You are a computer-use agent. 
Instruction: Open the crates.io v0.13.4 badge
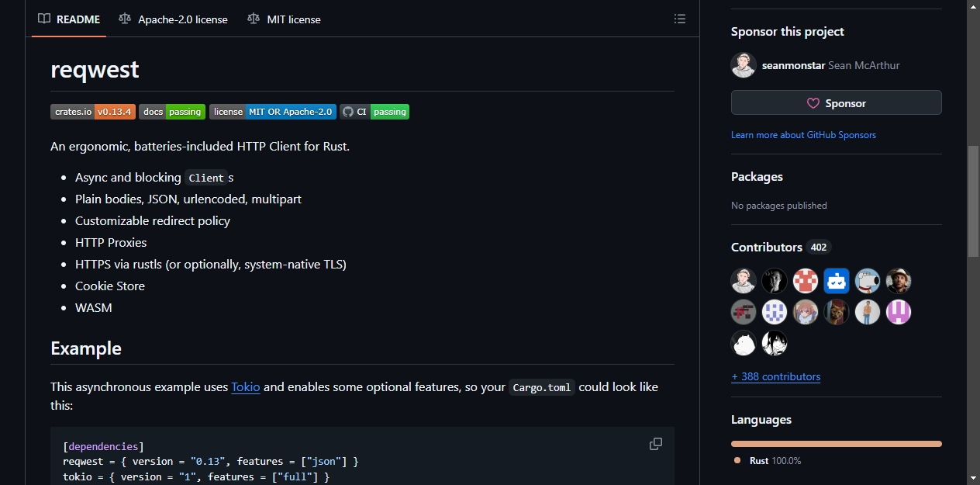[93, 112]
